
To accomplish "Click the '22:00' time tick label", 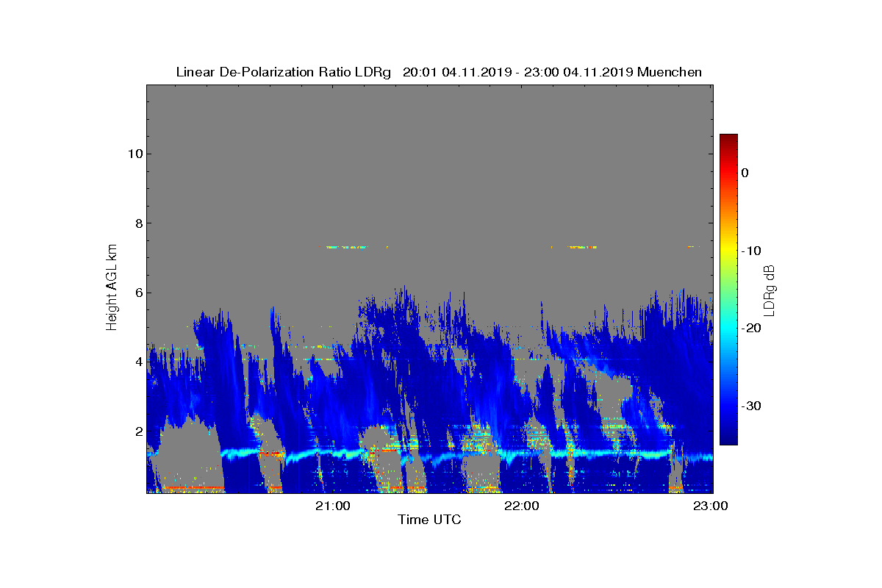I will 523,506.
